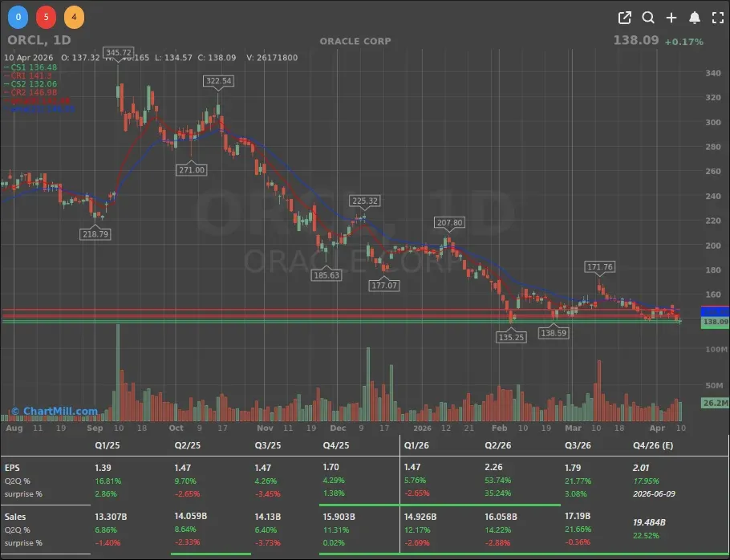Click the 225.32 peak price marker
Viewport: 730px width, 560px height.
[365, 201]
